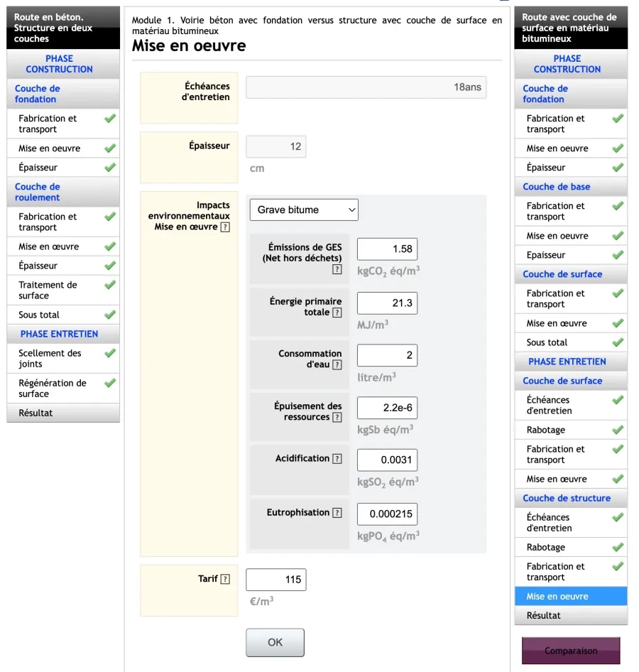The image size is (639, 672).
Task: Select the Régénération de surface step
Action: tap(63, 389)
